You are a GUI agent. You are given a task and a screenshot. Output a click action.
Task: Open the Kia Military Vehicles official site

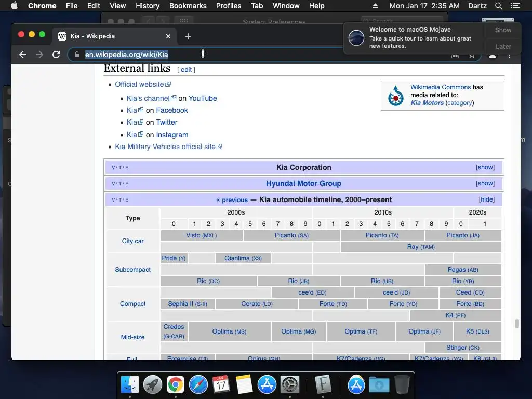(168, 147)
